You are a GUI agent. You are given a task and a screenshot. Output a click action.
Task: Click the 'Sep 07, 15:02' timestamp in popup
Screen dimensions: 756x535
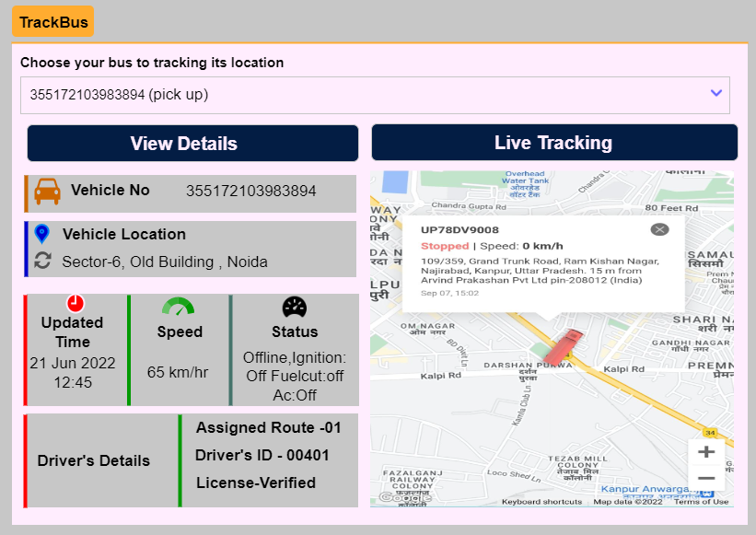coord(450,293)
